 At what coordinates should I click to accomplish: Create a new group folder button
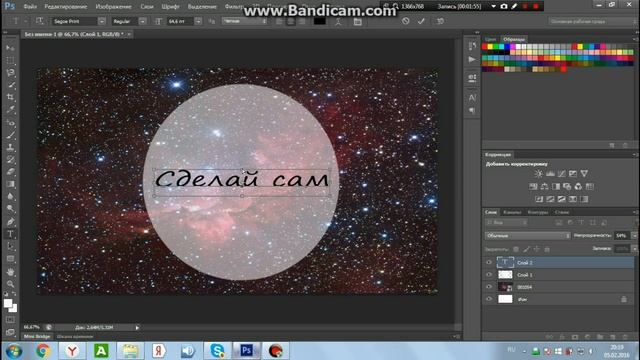pyautogui.click(x=600, y=337)
